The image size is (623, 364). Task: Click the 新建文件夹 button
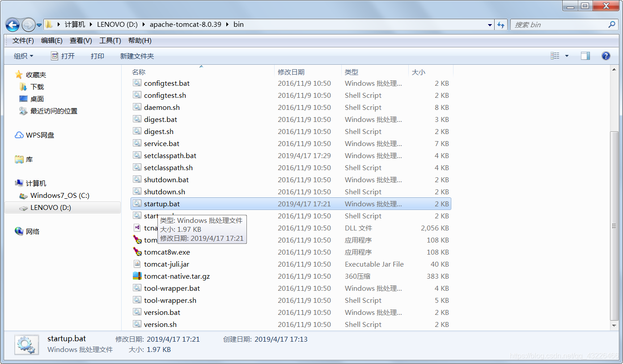tap(137, 56)
